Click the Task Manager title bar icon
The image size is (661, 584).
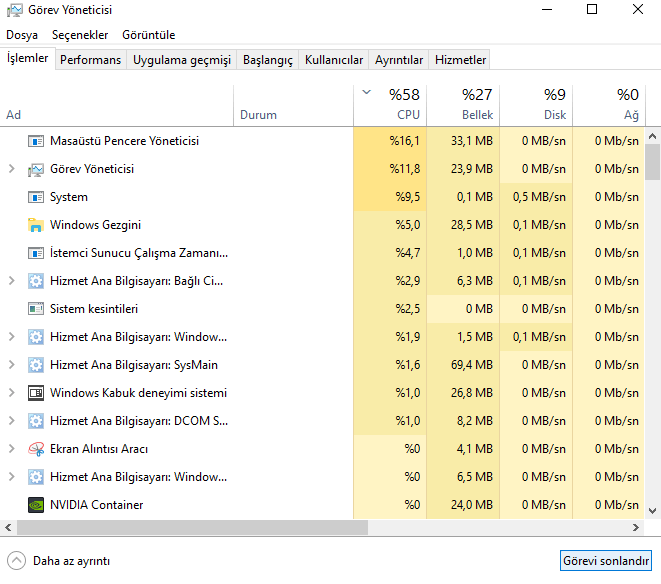[x=15, y=10]
